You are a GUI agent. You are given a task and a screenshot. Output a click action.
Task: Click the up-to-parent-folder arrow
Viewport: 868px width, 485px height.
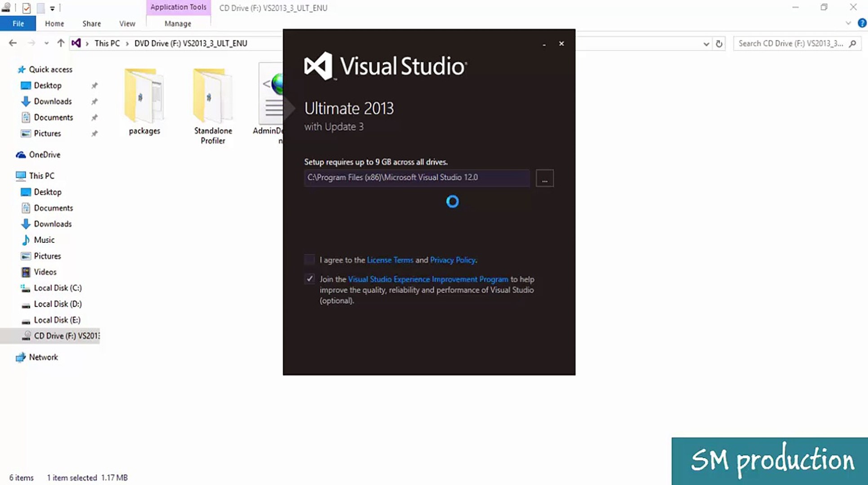click(x=61, y=43)
